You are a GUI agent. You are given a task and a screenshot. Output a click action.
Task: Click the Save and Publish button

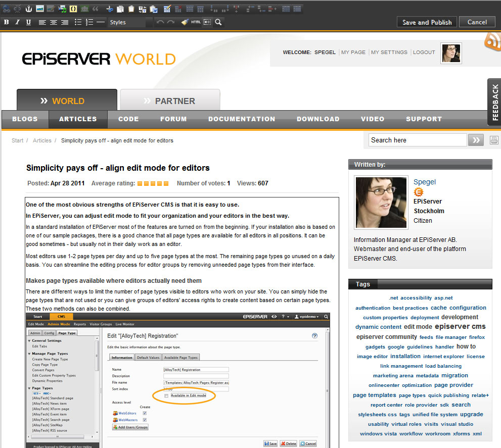[427, 22]
